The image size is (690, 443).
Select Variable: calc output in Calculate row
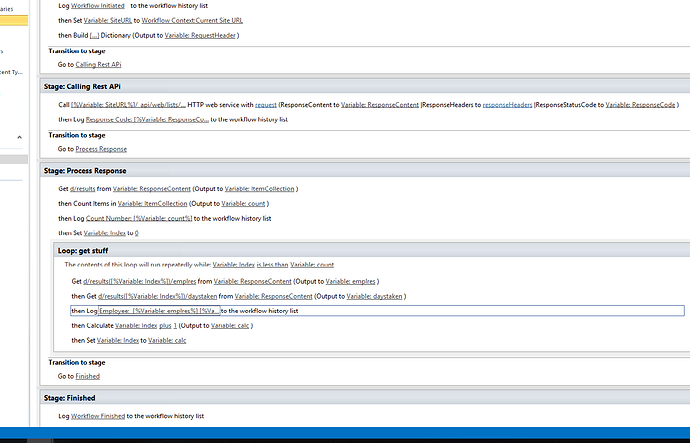(230, 326)
